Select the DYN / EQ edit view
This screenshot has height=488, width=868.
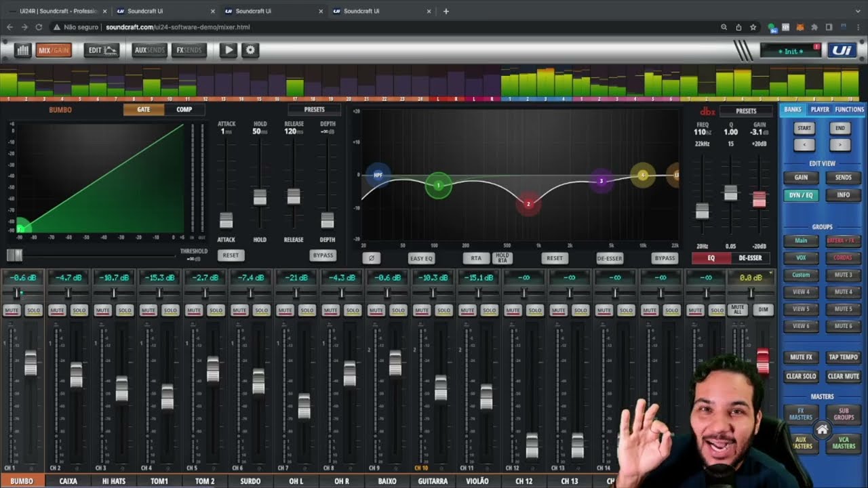[801, 195]
